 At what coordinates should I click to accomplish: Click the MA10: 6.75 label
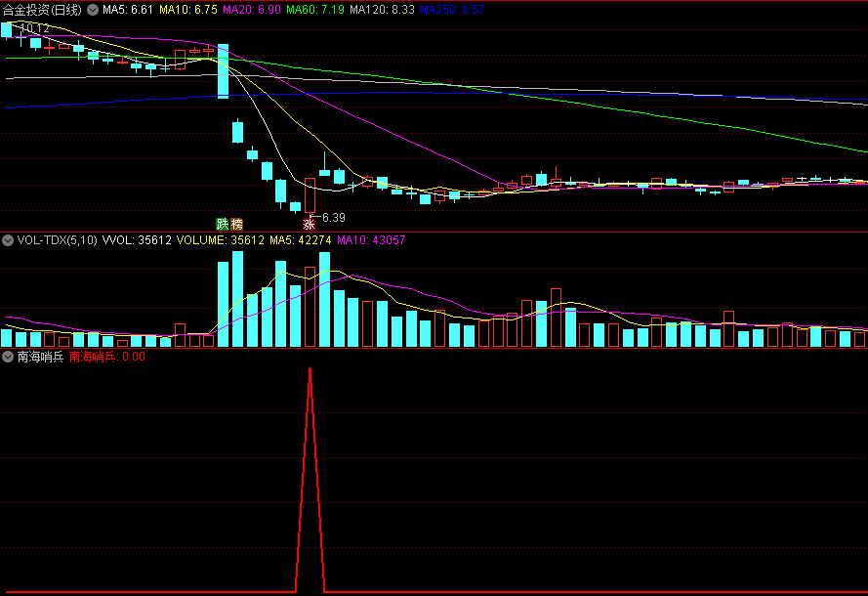pos(188,10)
